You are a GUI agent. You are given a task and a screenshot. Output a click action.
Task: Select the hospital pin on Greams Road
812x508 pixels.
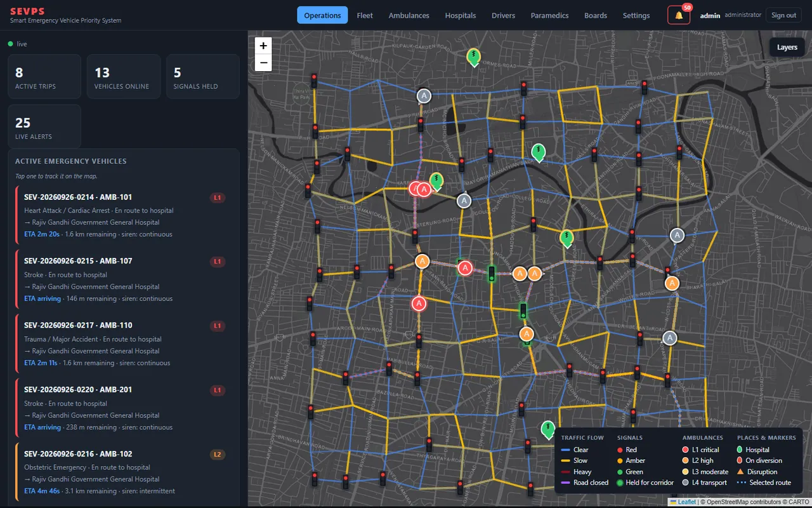(x=566, y=238)
